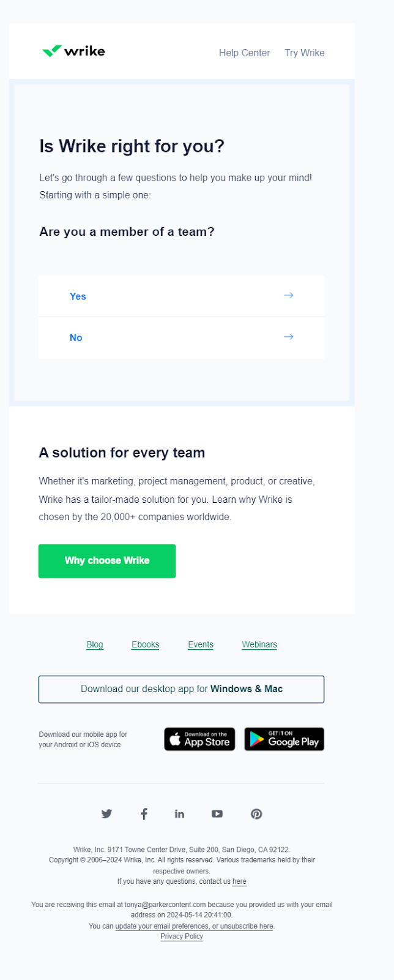
Task: Click Try Wrike in the header
Action: point(304,53)
